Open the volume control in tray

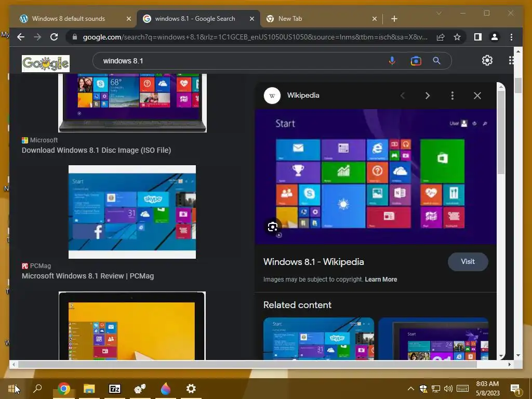[448, 389]
